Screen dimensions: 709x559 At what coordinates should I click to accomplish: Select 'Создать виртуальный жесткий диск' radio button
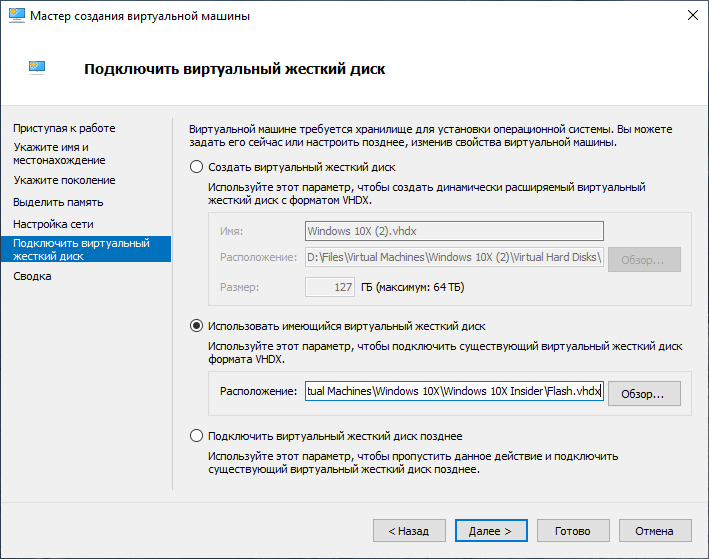coord(196,167)
